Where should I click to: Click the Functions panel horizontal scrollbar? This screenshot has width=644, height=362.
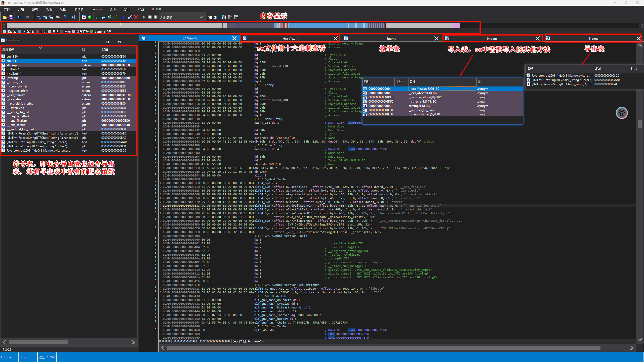38,342
